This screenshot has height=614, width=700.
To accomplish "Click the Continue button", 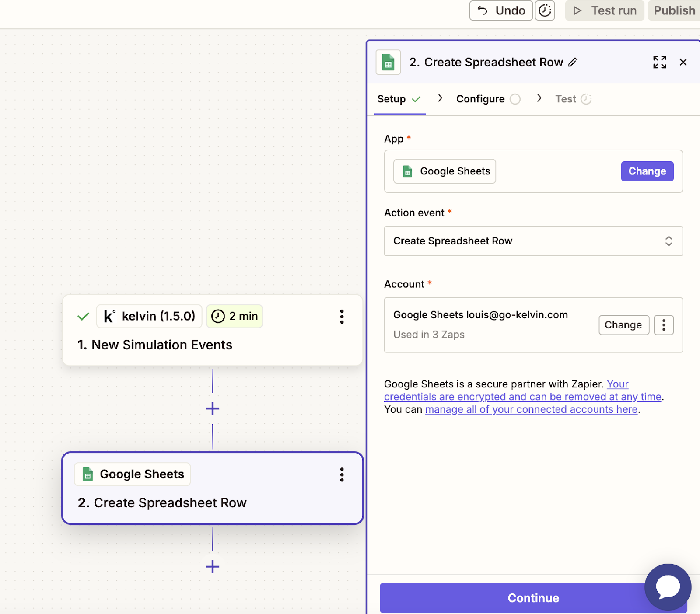I will [533, 598].
